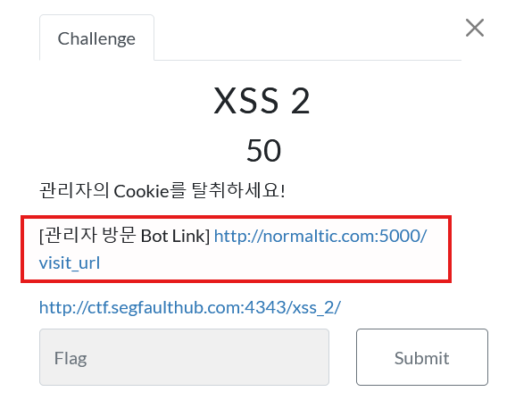The height and width of the screenshot is (400, 532).
Task: Open the normaltic.com:5000 bot link
Action: coord(320,236)
